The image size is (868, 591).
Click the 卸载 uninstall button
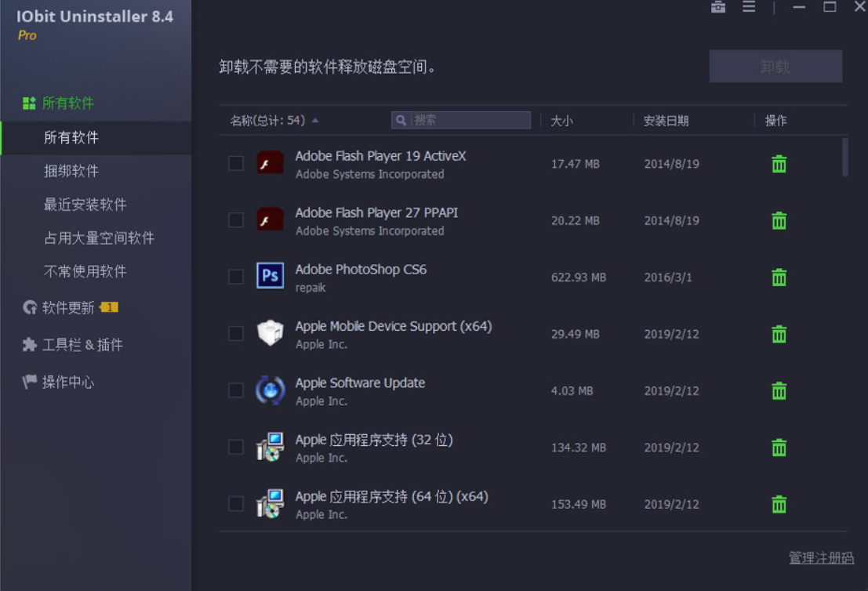click(x=775, y=67)
